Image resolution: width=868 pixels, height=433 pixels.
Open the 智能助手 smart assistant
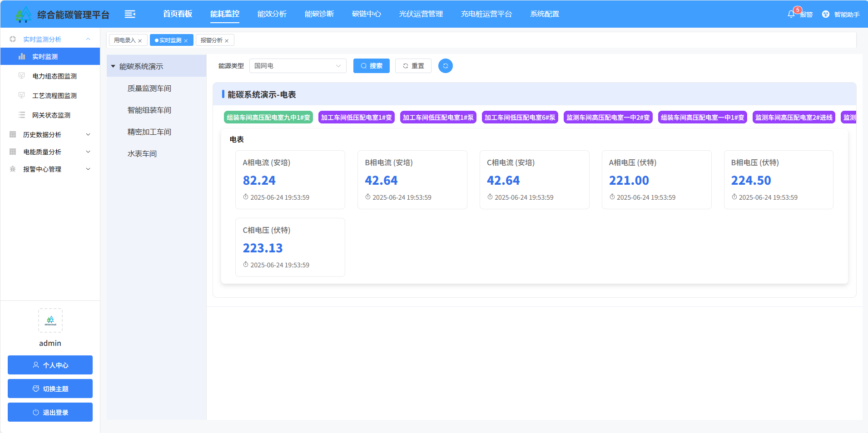[841, 14]
